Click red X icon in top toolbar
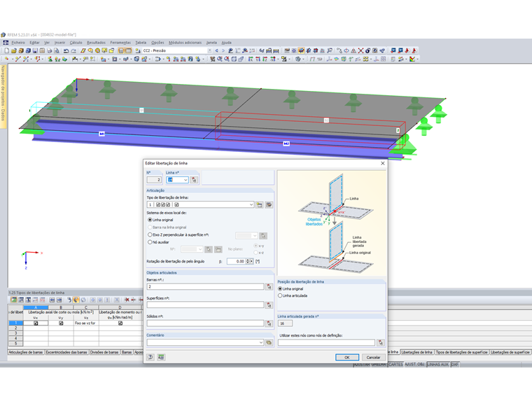 click(360, 50)
